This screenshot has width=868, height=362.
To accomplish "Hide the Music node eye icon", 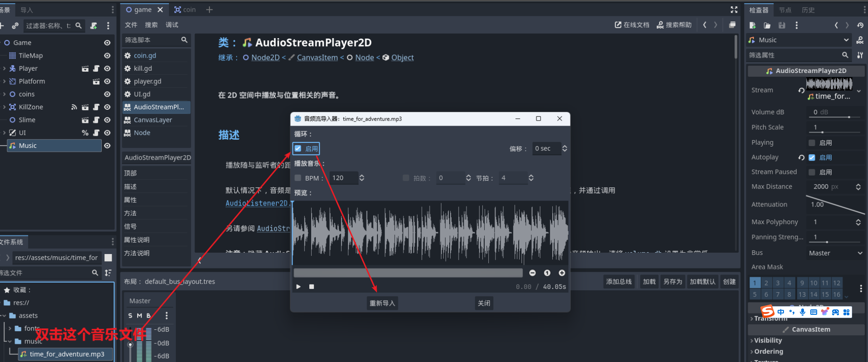I will coord(107,146).
